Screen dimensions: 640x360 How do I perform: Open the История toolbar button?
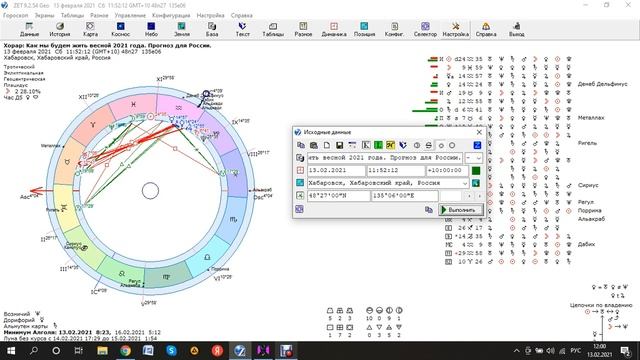click(60, 29)
